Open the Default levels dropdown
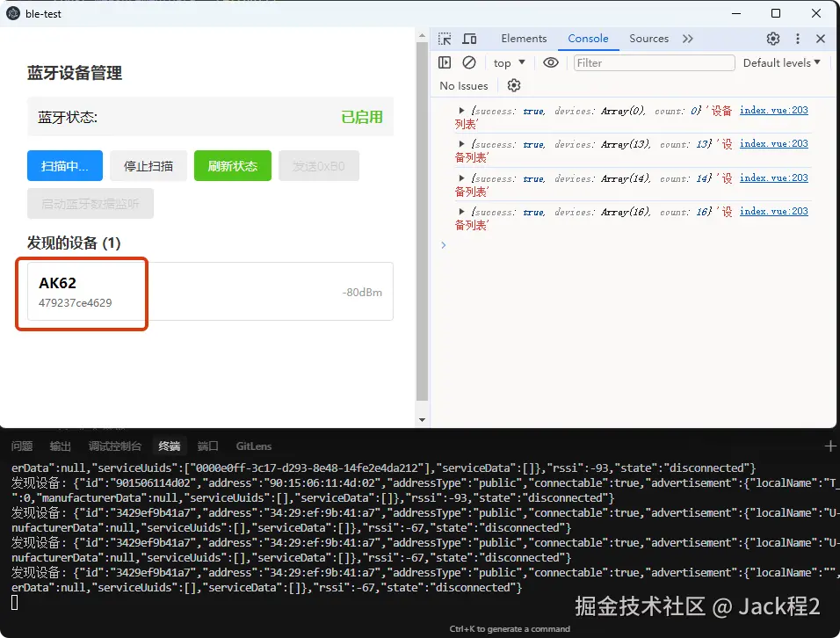This screenshot has height=638, width=840. [782, 62]
